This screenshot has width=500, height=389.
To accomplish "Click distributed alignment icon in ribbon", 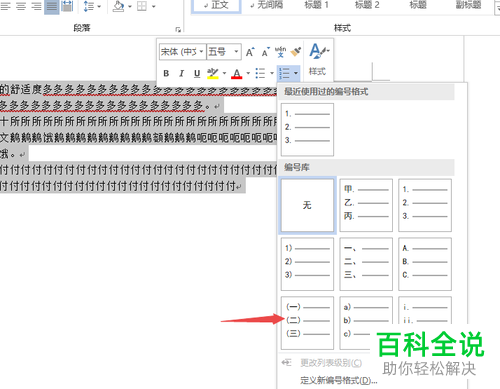I will pos(67,6).
